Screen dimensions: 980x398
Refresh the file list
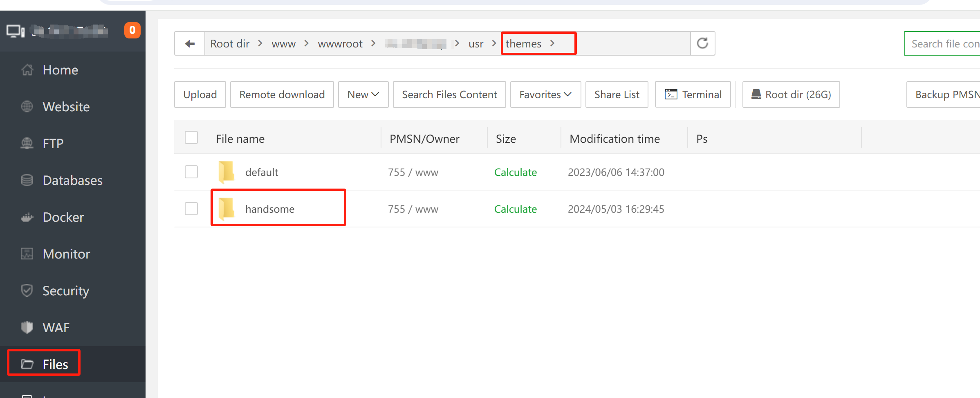tap(702, 43)
